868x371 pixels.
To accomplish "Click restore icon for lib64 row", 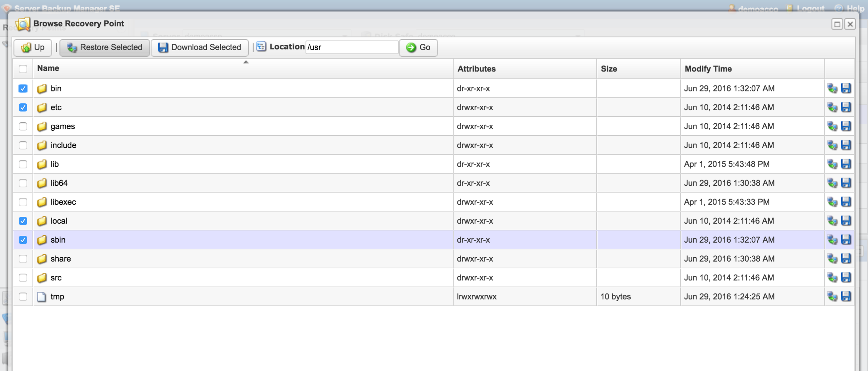I will (832, 183).
